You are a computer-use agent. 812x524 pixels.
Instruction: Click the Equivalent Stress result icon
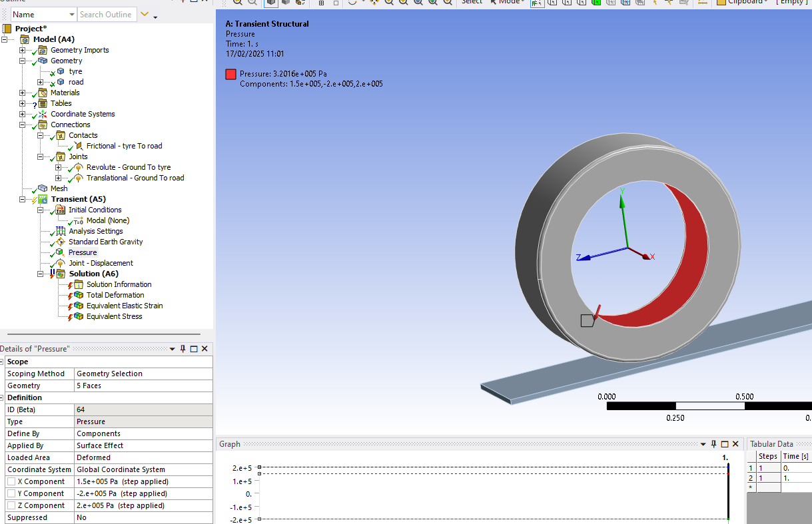point(79,316)
